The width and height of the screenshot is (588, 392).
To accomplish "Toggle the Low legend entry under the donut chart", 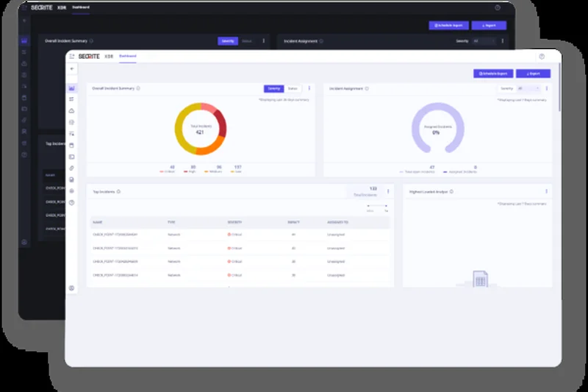I will point(236,171).
